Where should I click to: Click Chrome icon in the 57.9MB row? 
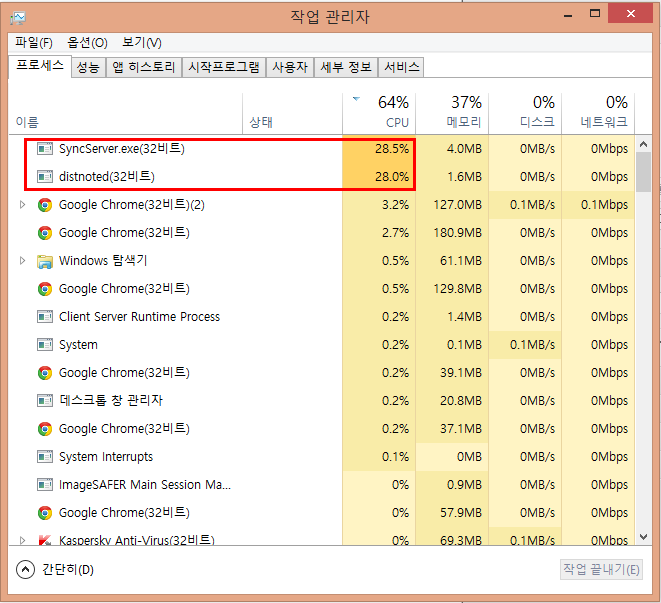pyautogui.click(x=45, y=513)
